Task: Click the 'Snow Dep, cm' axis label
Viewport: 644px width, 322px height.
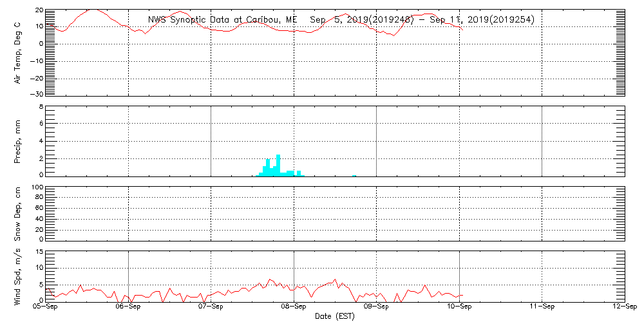Action: pos(17,214)
